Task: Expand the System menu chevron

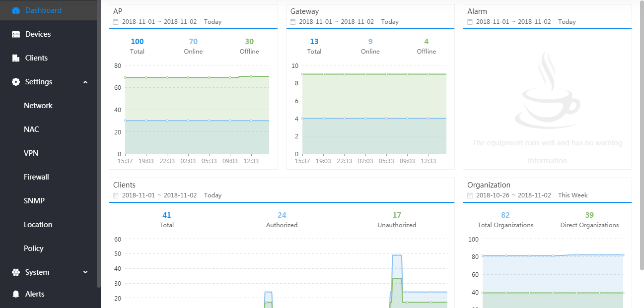Action: click(x=85, y=272)
